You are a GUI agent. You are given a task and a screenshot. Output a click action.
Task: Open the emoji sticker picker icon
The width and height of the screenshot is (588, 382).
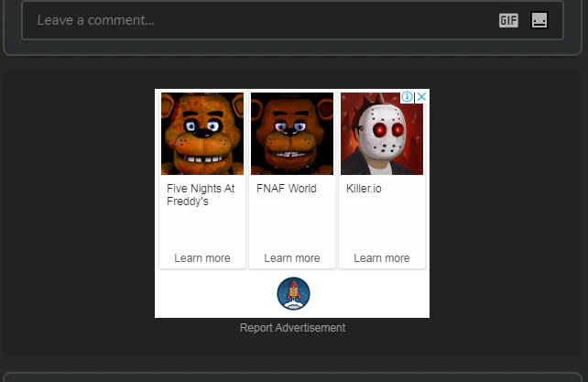(x=539, y=20)
